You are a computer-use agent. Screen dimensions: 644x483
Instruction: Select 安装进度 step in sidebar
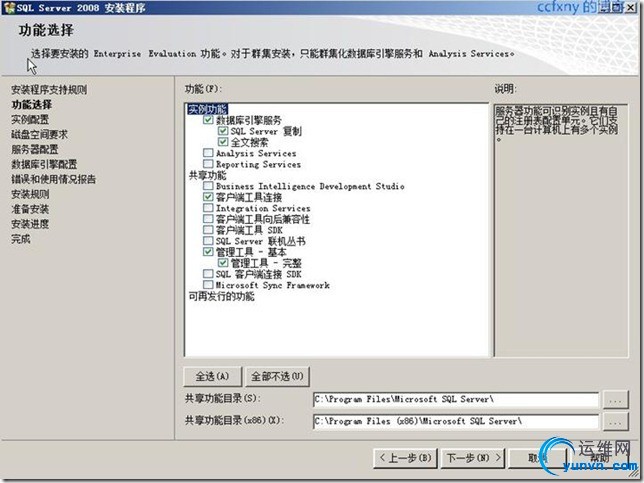tap(30, 224)
